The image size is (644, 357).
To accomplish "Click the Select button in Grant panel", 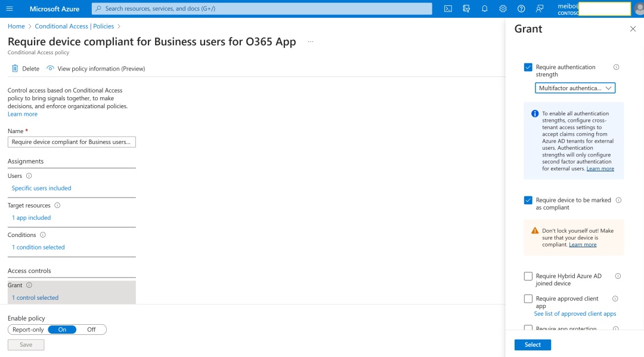I will [532, 344].
